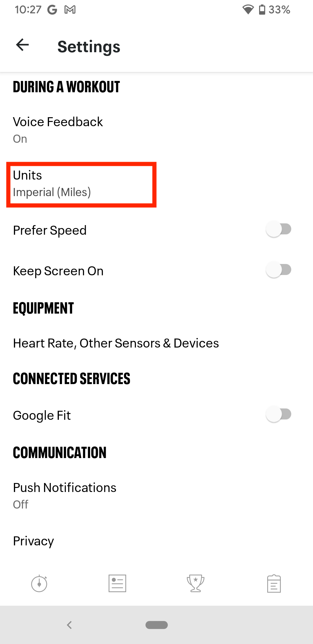313x644 pixels.
Task: Open the news feed tab icon
Action: (x=117, y=583)
